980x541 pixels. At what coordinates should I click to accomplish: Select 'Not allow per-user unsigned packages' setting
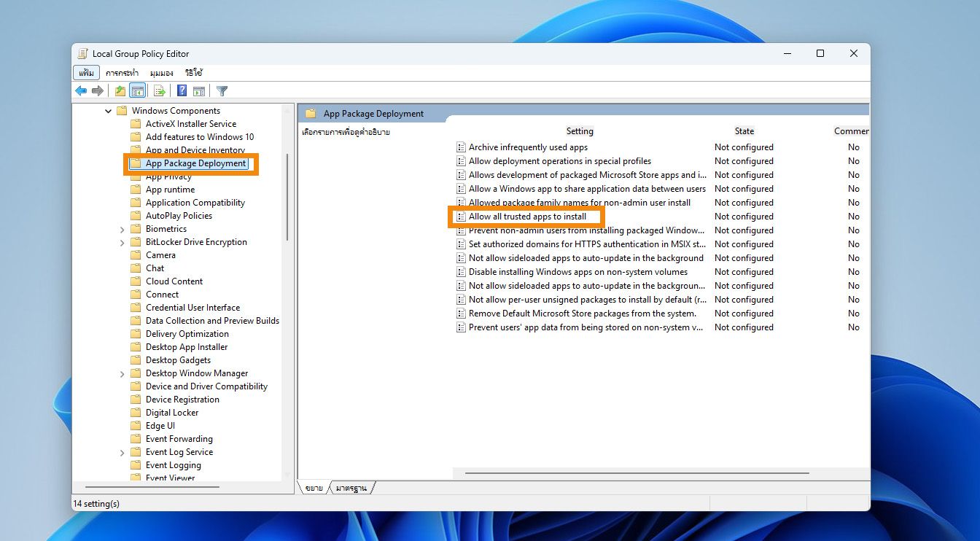[587, 300]
